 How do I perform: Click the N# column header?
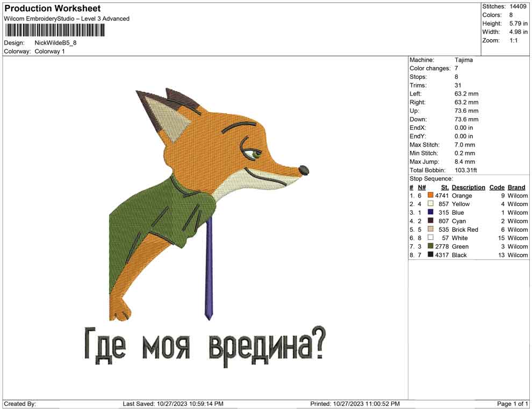[422, 187]
